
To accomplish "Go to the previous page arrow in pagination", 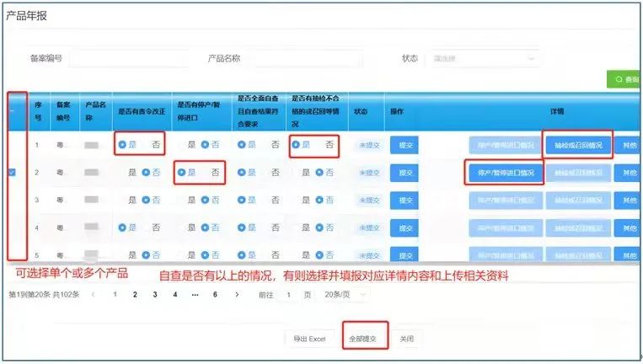I will pyautogui.click(x=93, y=295).
